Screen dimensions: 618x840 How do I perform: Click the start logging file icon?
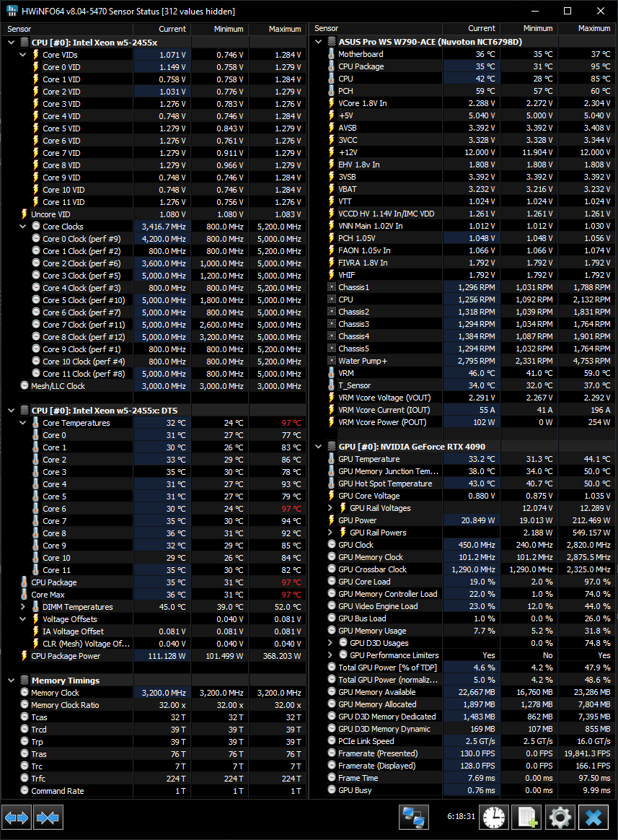(x=526, y=818)
